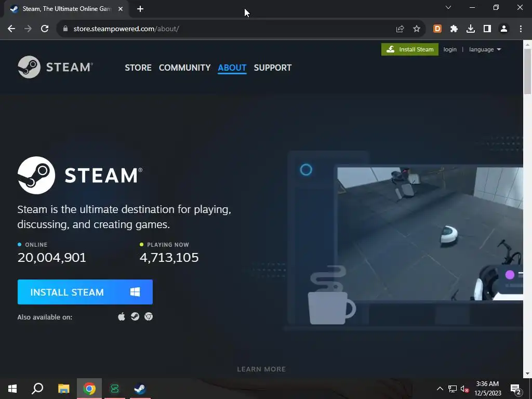Image resolution: width=532 pixels, height=399 pixels.
Task: Click the scrollbar up arrow
Action: click(528, 44)
